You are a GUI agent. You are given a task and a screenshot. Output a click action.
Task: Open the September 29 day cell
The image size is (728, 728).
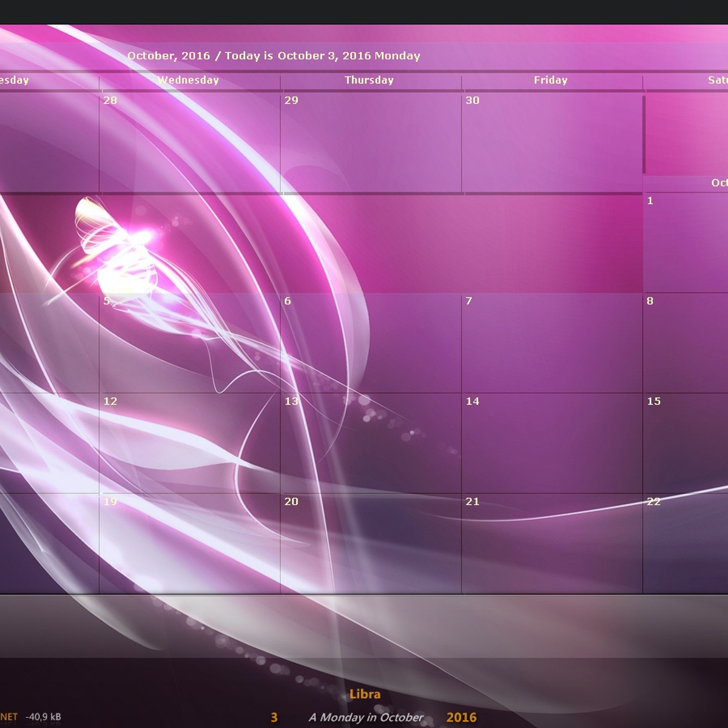click(x=370, y=143)
